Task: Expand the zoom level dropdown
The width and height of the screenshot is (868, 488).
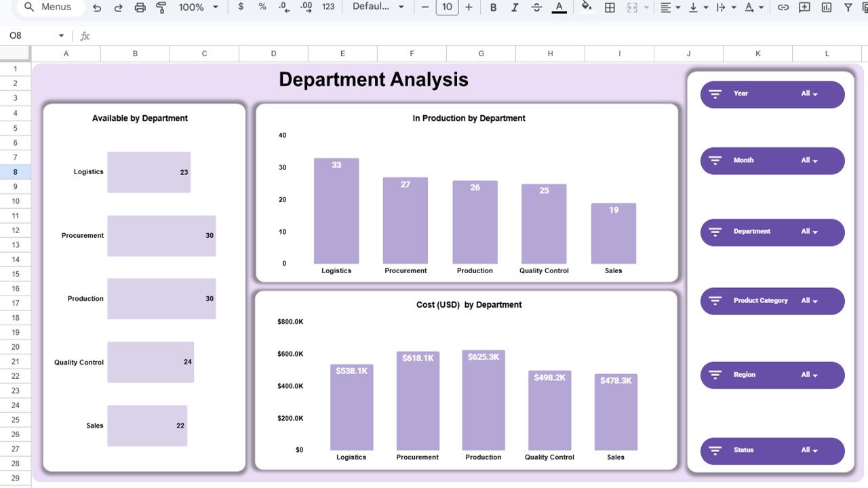Action: coord(197,7)
